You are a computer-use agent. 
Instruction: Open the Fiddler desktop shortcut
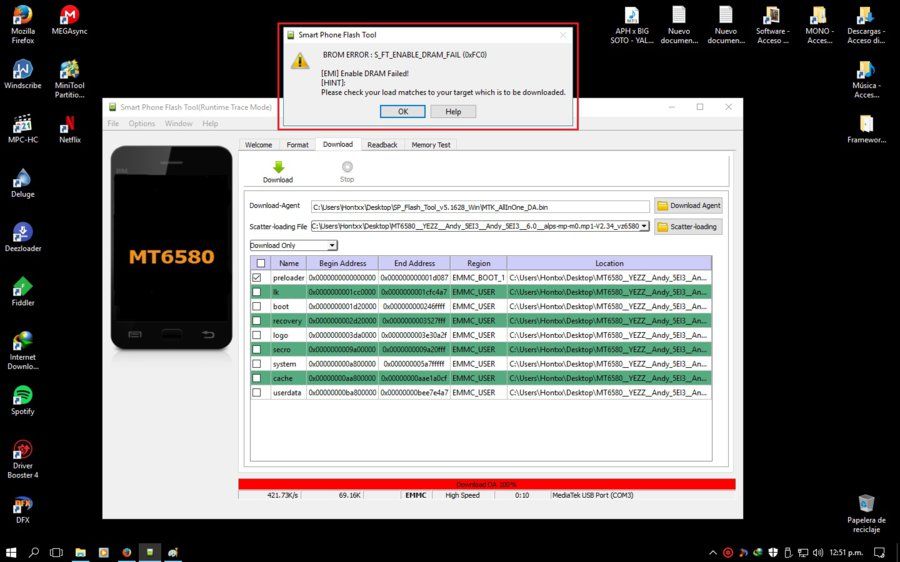(23, 292)
